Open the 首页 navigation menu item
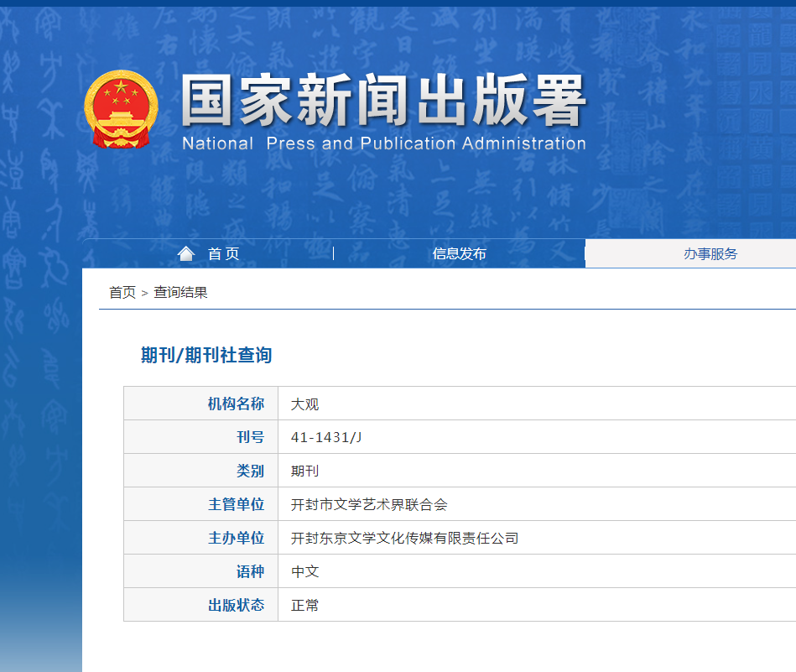The height and width of the screenshot is (672, 796). tap(223, 254)
